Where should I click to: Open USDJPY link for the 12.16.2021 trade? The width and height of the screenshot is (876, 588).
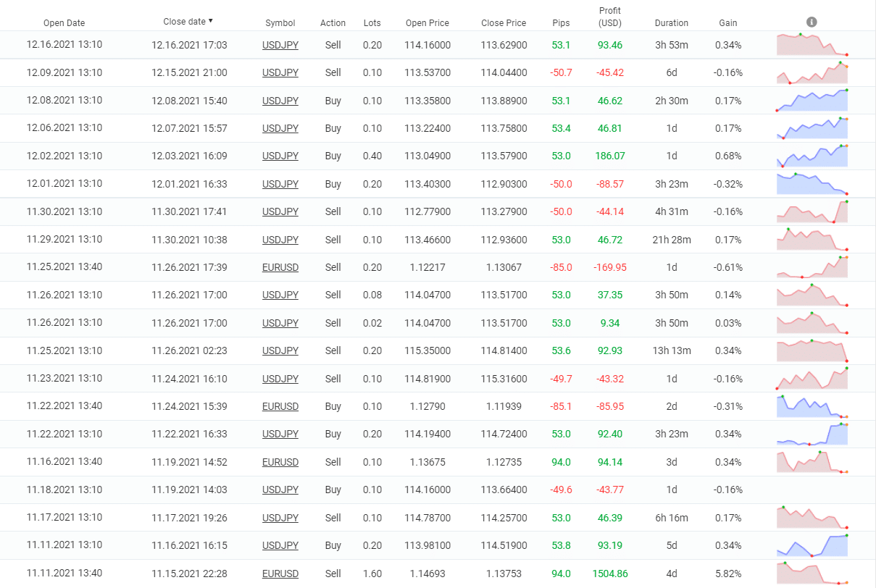(280, 45)
